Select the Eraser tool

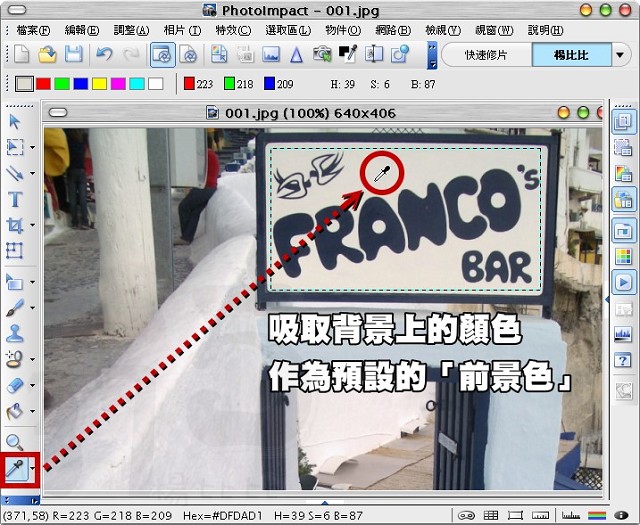pyautogui.click(x=15, y=385)
